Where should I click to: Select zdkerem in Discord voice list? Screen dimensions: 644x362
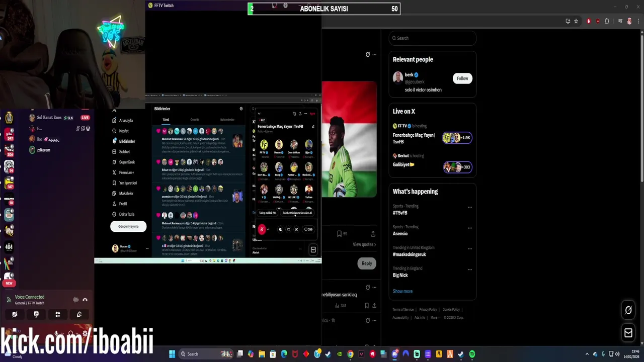[x=43, y=150]
